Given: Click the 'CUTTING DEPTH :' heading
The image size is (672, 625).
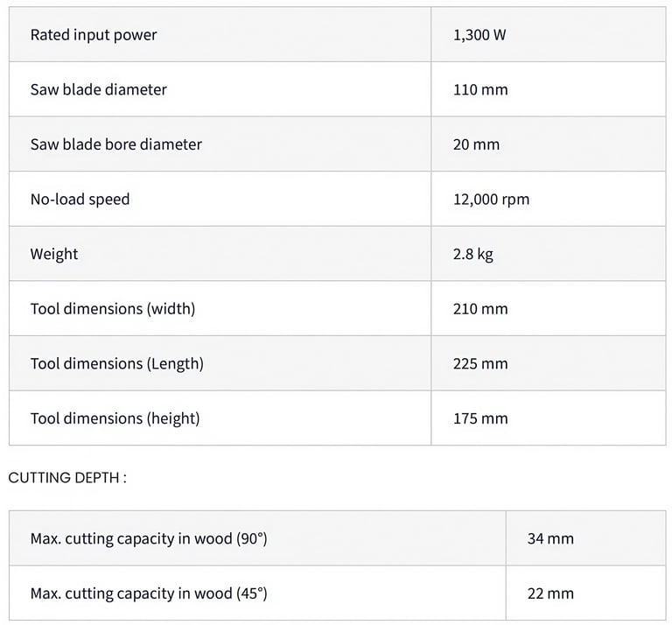Looking at the screenshot, I should pos(67,478).
